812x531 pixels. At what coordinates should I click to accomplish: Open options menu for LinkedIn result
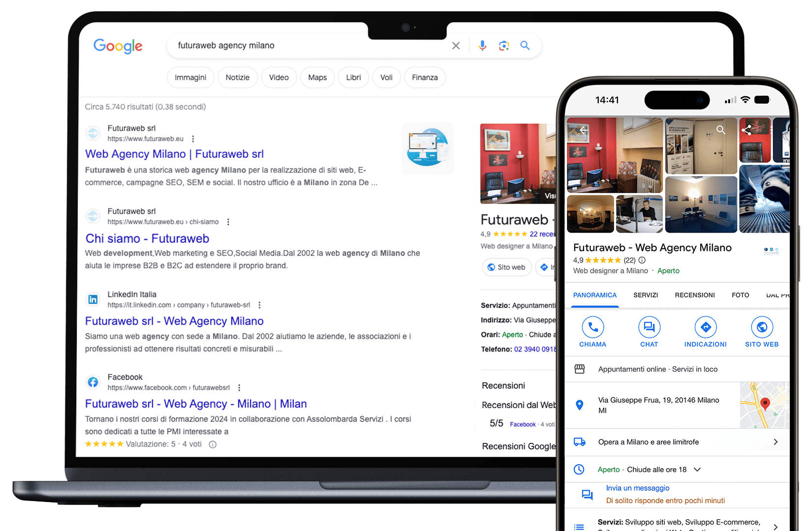coord(259,305)
